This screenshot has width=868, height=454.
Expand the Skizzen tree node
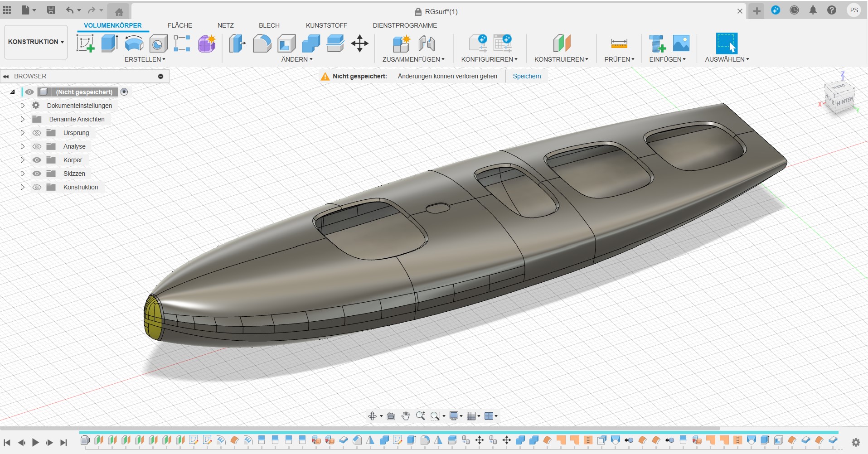(22, 174)
